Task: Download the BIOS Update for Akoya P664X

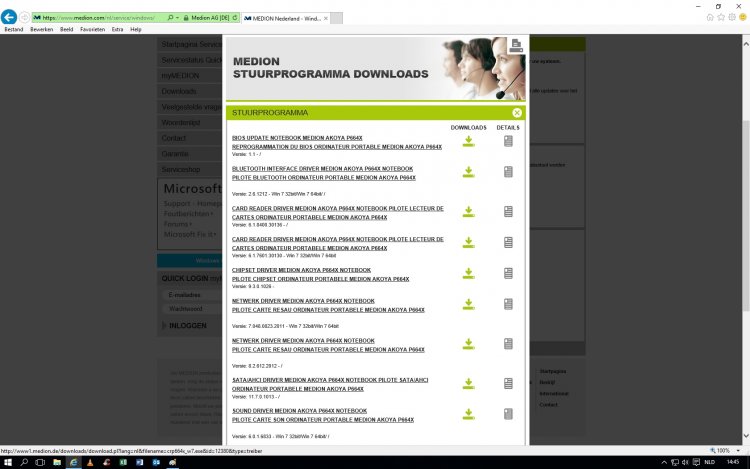Action: pyautogui.click(x=468, y=141)
